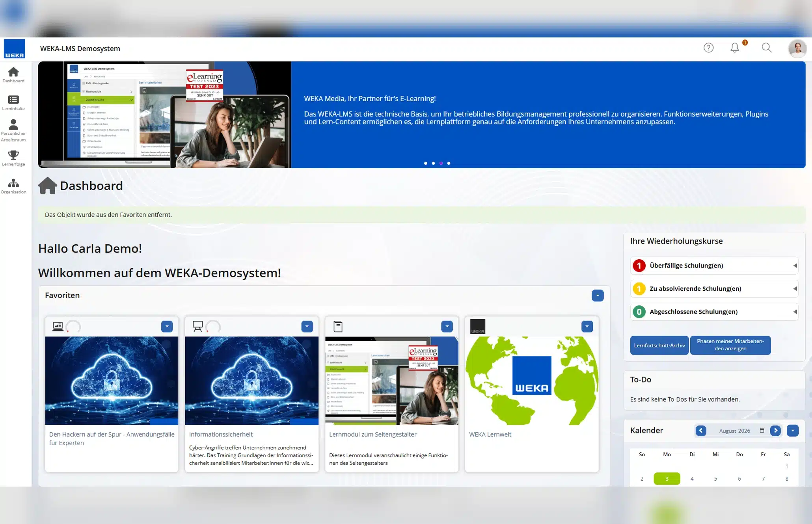812x524 pixels.
Task: Open calendar date picker icon
Action: click(x=762, y=430)
